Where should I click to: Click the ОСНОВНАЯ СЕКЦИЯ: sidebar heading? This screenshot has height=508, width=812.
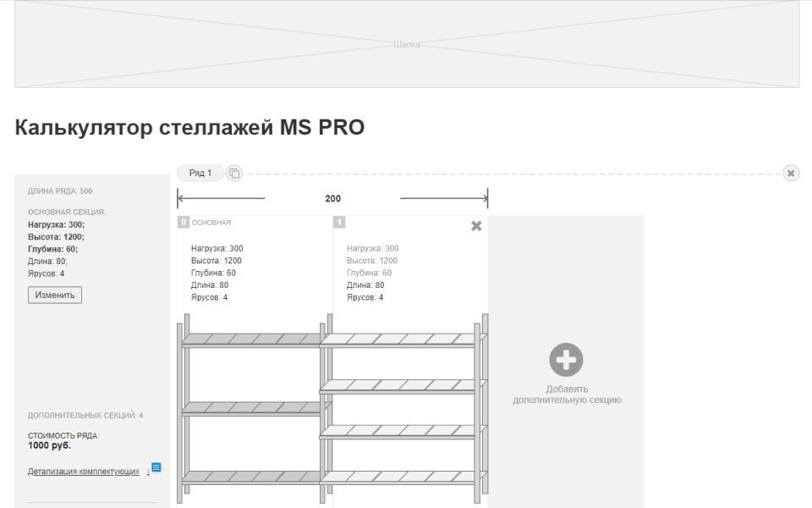[x=67, y=212]
